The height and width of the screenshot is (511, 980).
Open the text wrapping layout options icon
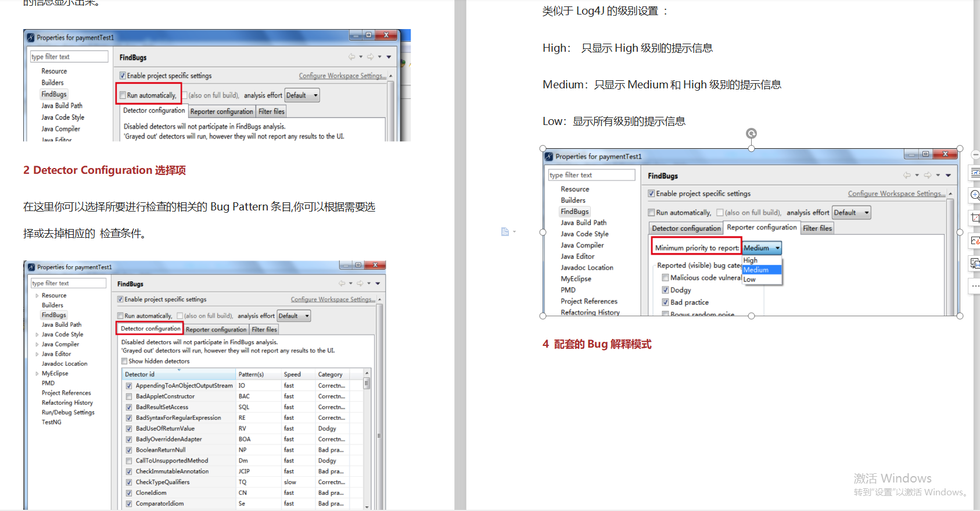coord(976,173)
